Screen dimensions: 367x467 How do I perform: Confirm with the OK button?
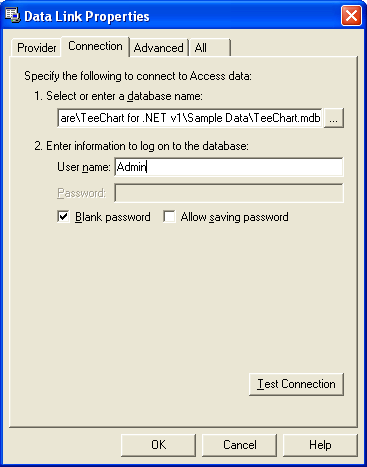coord(158,445)
